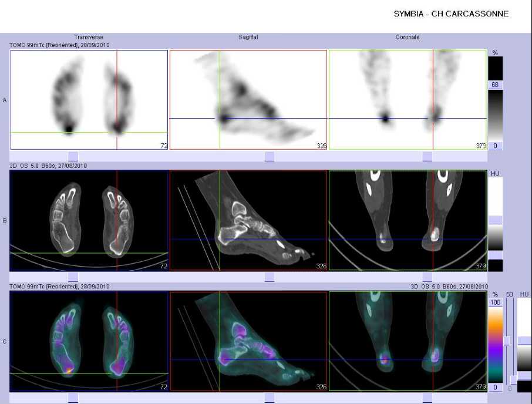Viewport: 532px width, 404px height.
Task: Click the slice number 326 in row C sagittal
Action: click(322, 387)
